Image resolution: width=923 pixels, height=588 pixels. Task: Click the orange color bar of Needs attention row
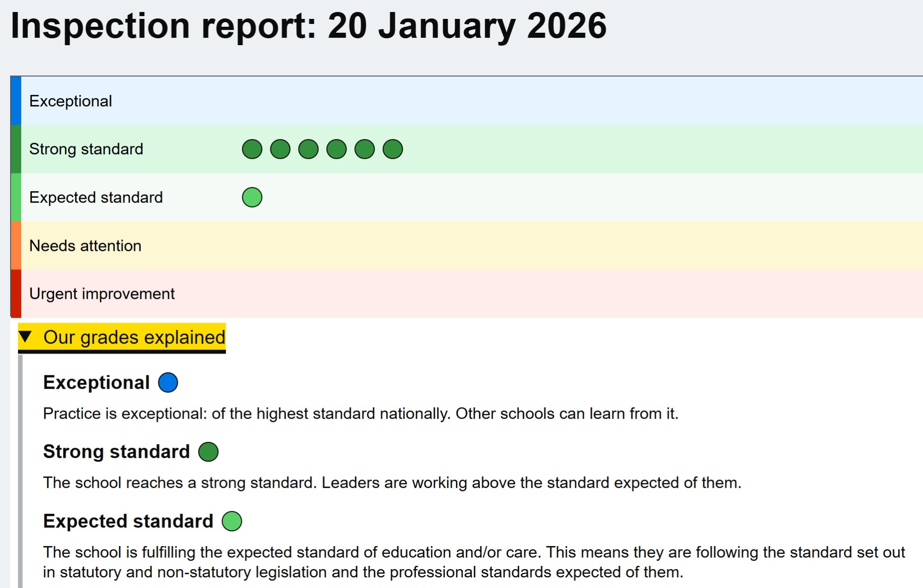tap(16, 245)
